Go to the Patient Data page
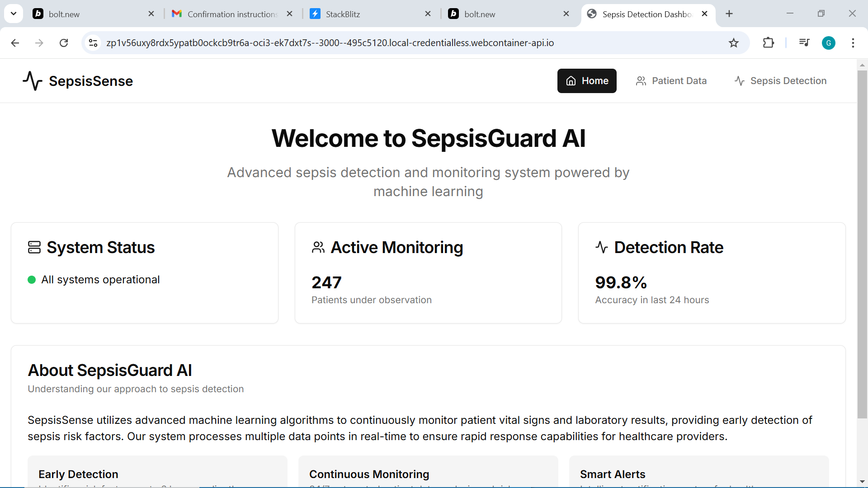Screen dimensions: 868x488 click(671, 81)
